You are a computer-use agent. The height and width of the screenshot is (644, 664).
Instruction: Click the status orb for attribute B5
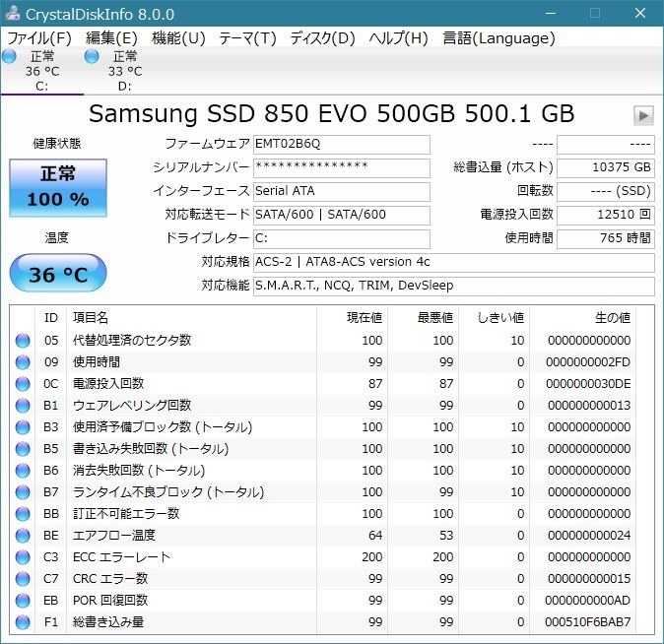point(23,448)
